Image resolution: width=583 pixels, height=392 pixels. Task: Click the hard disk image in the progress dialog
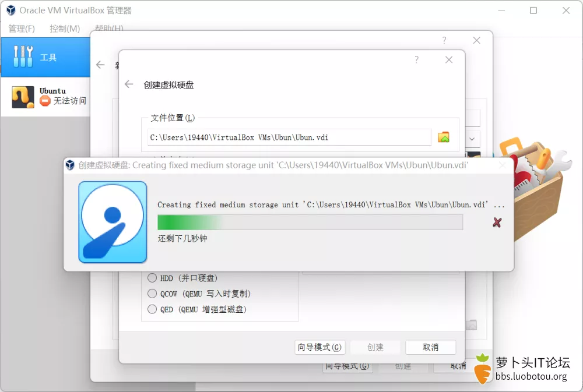click(113, 222)
